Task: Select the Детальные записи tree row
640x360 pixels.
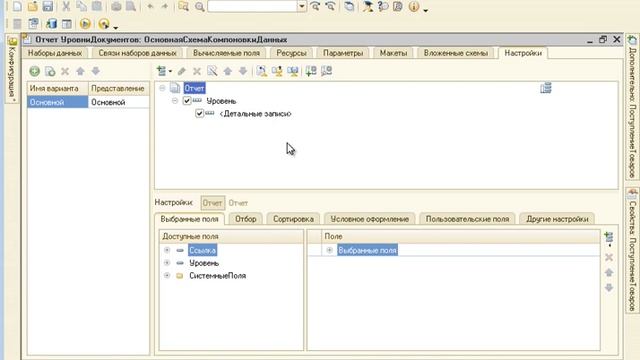Action: (x=255, y=114)
